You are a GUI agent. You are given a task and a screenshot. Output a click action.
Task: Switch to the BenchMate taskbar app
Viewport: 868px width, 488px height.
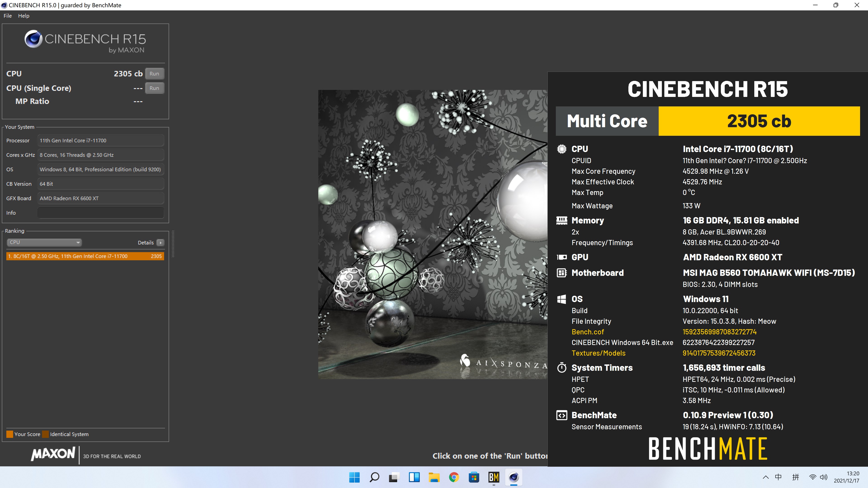click(494, 477)
